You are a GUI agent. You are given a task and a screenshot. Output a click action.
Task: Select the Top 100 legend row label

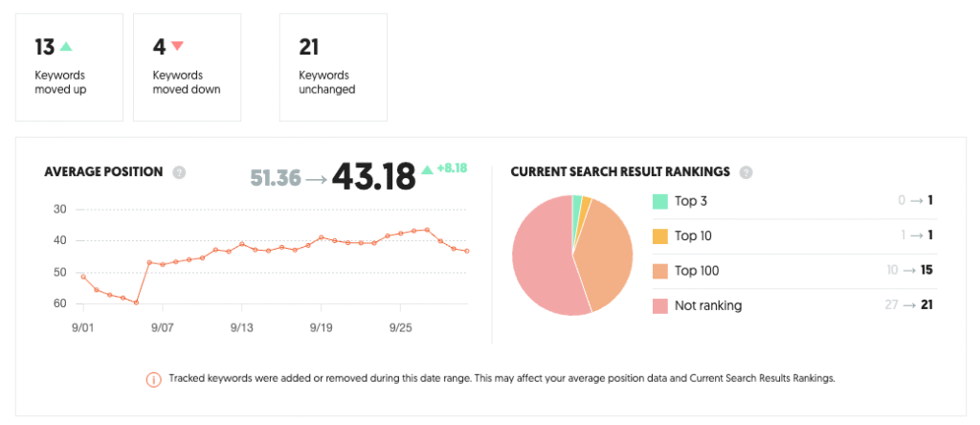[697, 270]
